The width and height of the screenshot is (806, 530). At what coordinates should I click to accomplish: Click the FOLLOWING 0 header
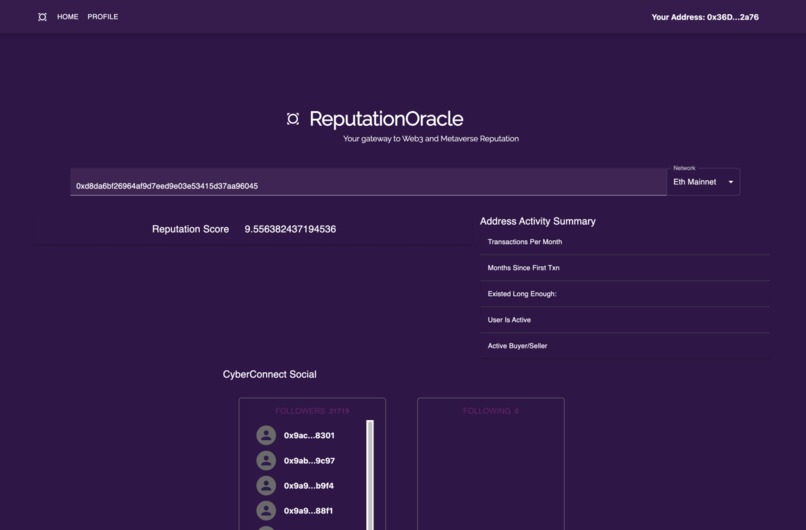[x=490, y=411]
